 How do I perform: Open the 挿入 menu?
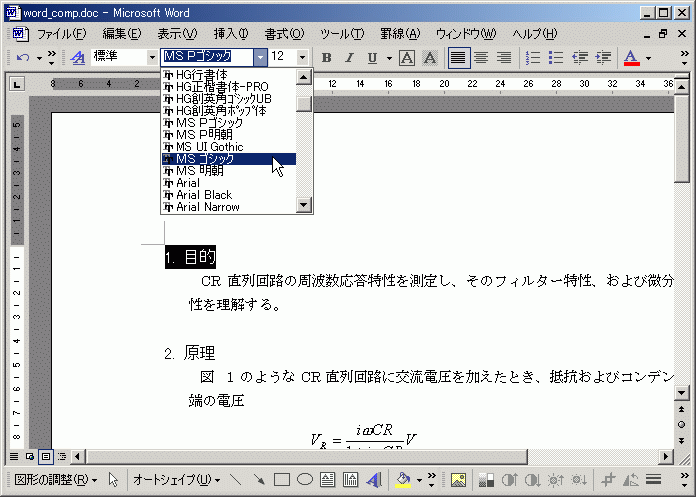(230, 34)
